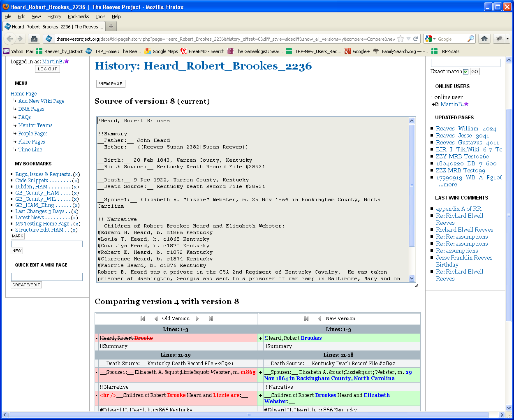Bookmark this page with the star icon
Viewport: 514px width, 420px height.
click(x=401, y=39)
